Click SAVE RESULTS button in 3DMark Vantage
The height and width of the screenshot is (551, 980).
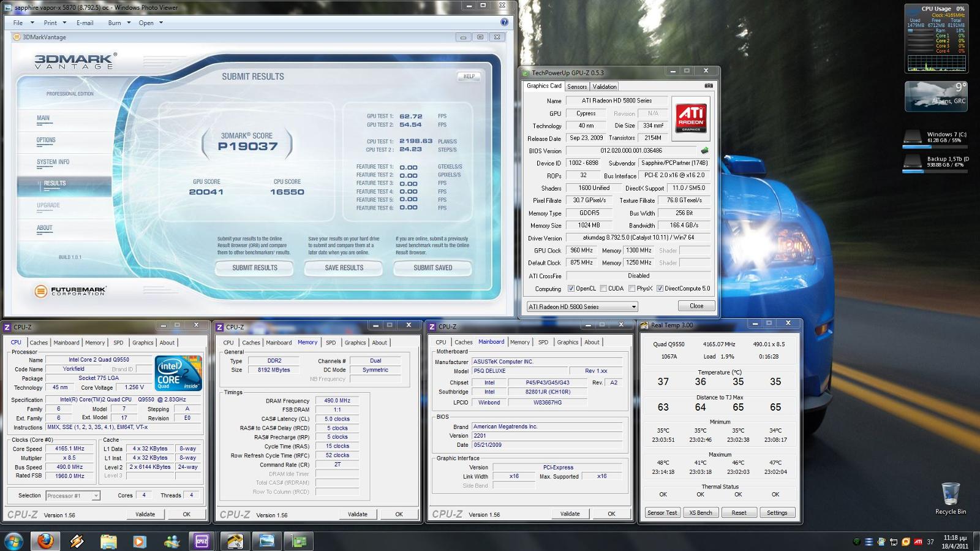click(344, 268)
